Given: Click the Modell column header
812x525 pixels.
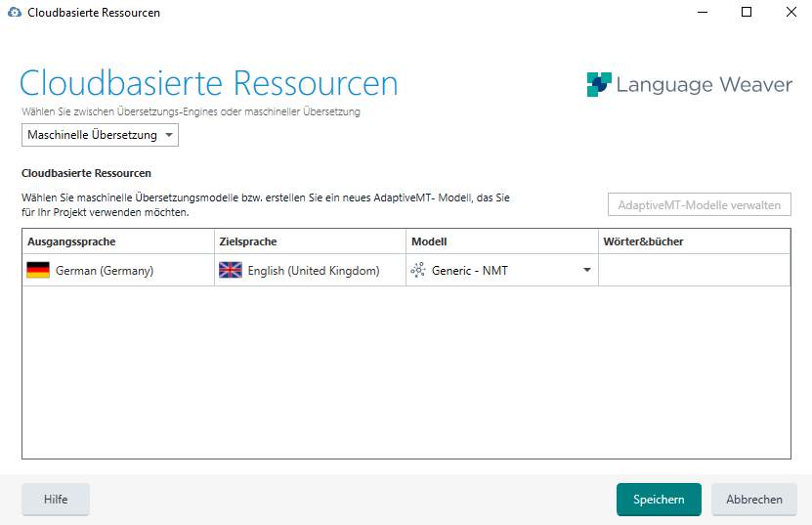Looking at the screenshot, I should coord(502,241).
